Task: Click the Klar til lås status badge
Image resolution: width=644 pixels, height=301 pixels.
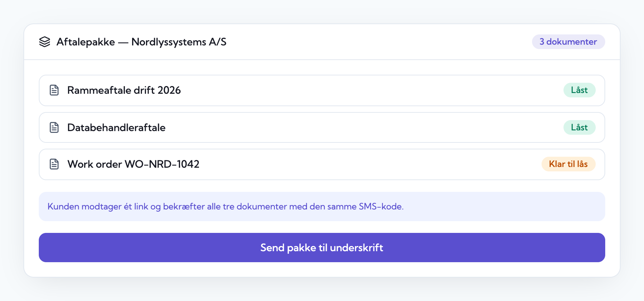Action: [568, 164]
